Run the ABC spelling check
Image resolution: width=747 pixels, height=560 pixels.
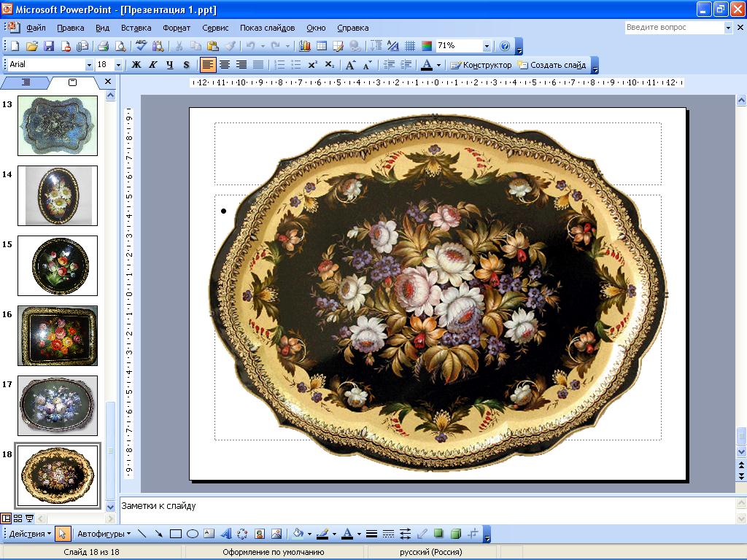coord(141,46)
